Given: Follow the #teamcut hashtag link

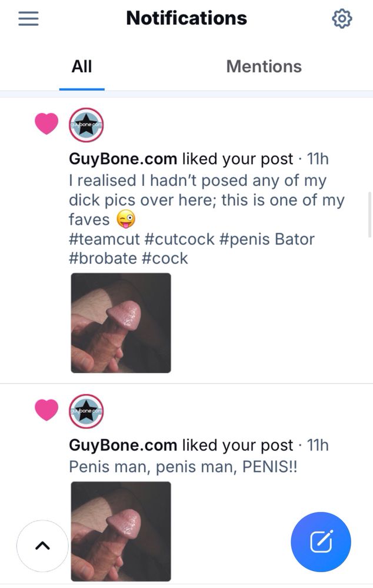Looking at the screenshot, I should (104, 239).
